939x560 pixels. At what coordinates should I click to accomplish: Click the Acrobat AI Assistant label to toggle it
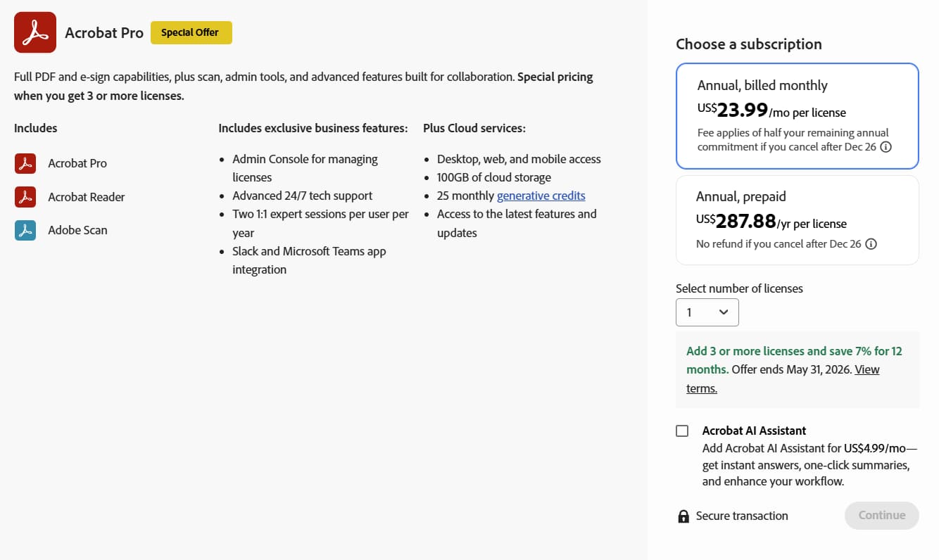(x=754, y=430)
